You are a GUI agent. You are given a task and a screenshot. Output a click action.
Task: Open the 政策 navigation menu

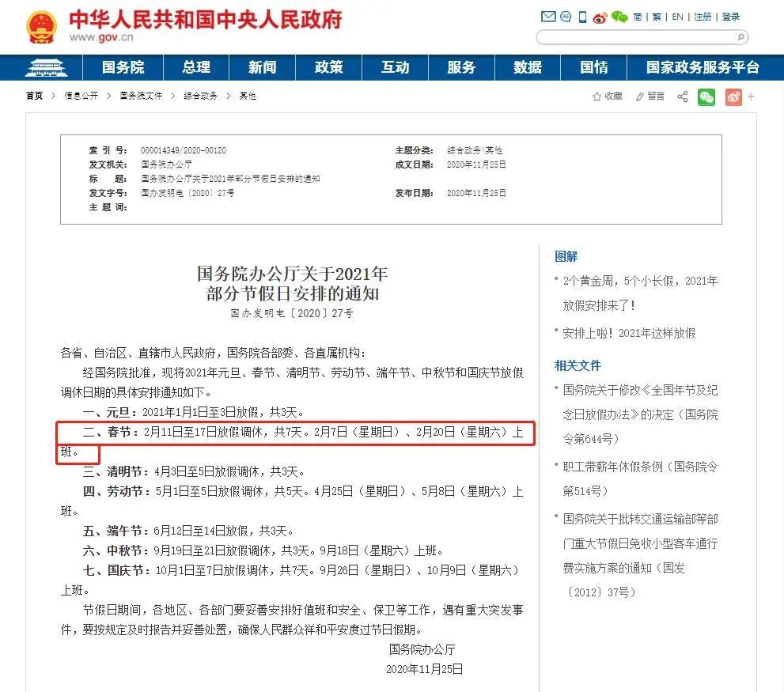[x=328, y=68]
